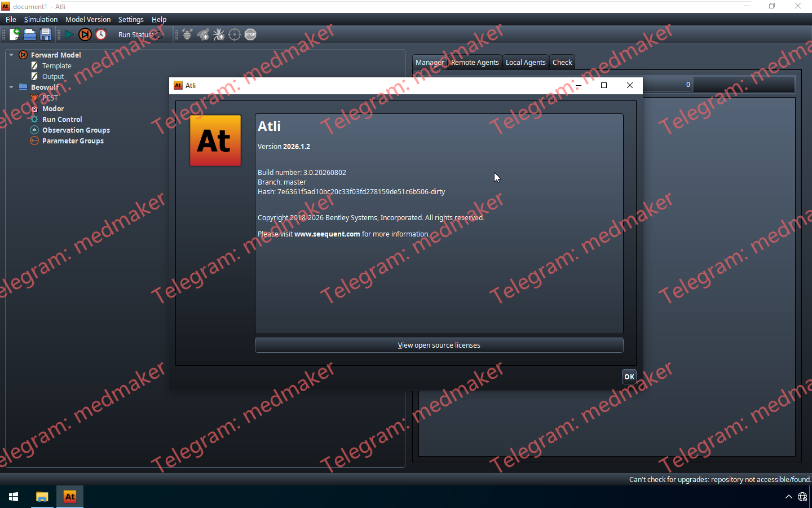The height and width of the screenshot is (508, 812).
Task: Save the document with the floppy disk icon
Action: (x=46, y=34)
